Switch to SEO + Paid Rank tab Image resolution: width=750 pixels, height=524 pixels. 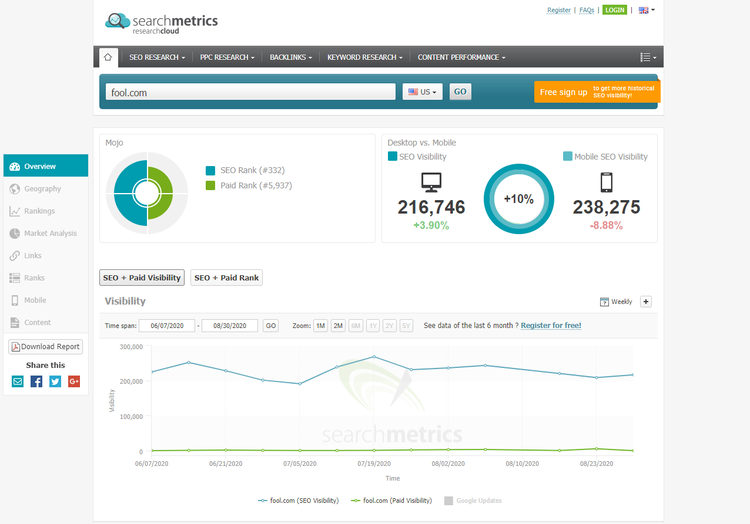click(226, 278)
